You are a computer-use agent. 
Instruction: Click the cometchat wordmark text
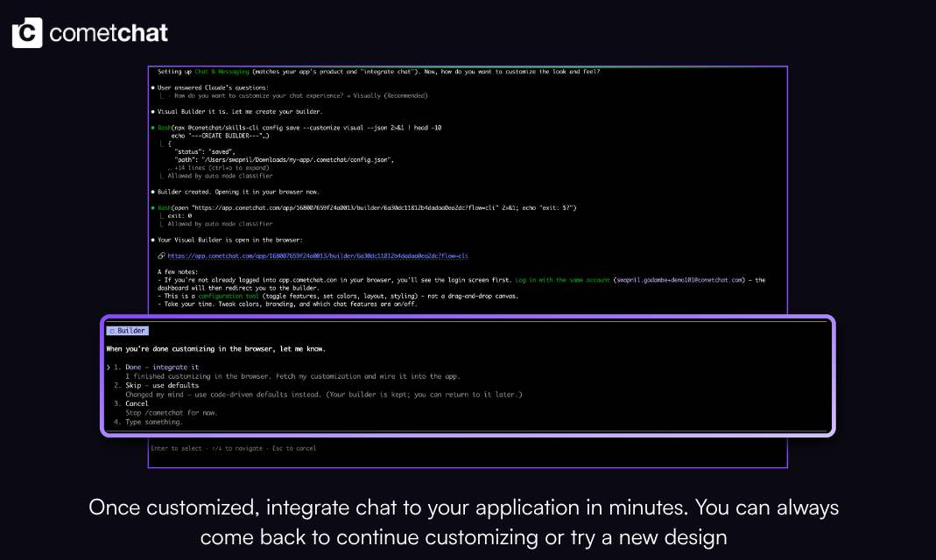(109, 33)
